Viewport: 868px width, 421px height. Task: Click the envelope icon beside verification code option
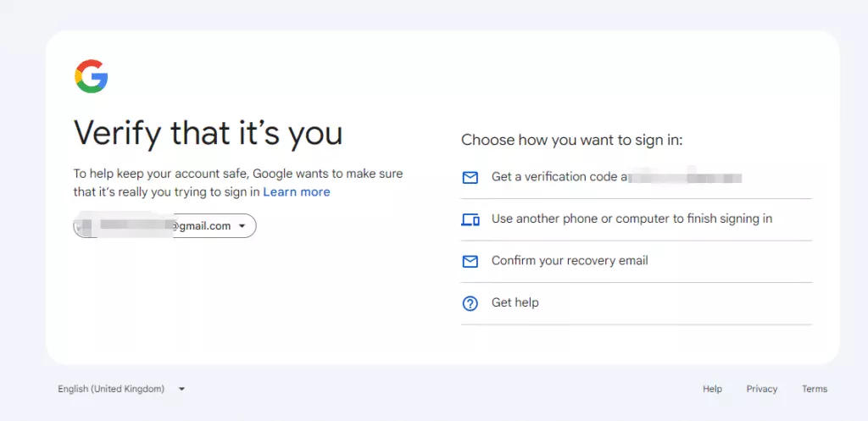(470, 178)
